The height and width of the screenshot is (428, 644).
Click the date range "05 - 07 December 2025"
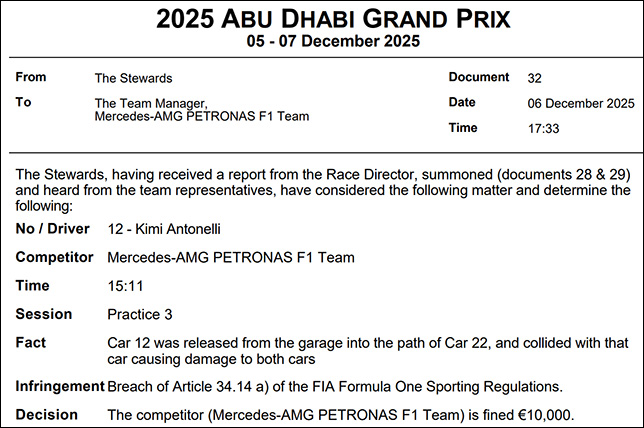321,42
